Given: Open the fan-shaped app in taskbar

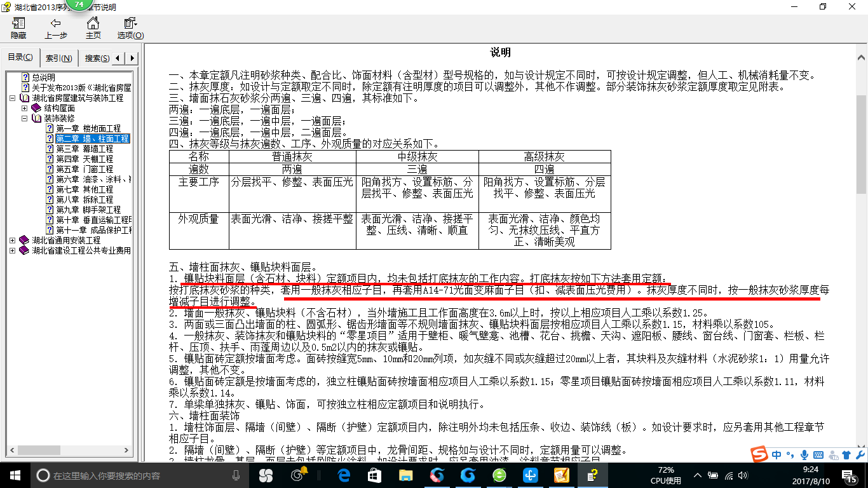Looking at the screenshot, I should pyautogui.click(x=265, y=475).
